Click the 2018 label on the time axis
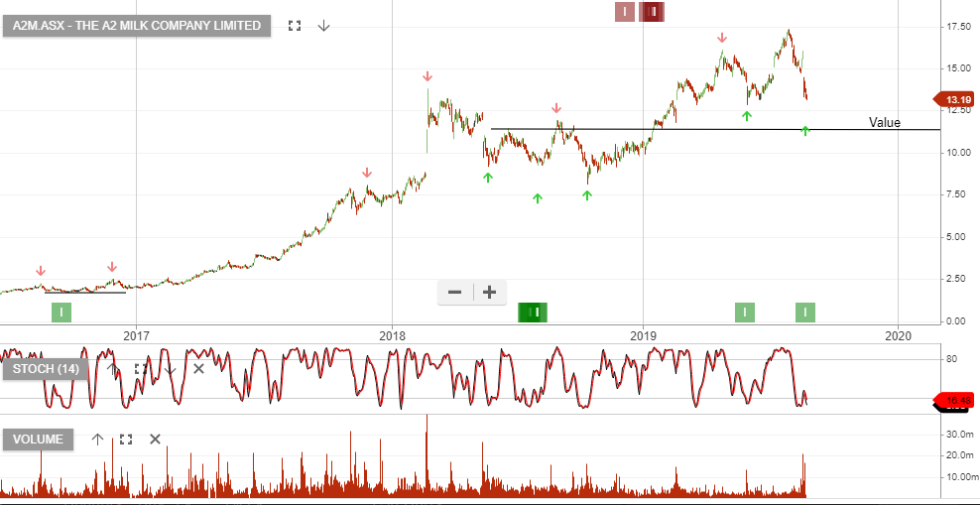This screenshot has height=505, width=980. pyautogui.click(x=392, y=335)
